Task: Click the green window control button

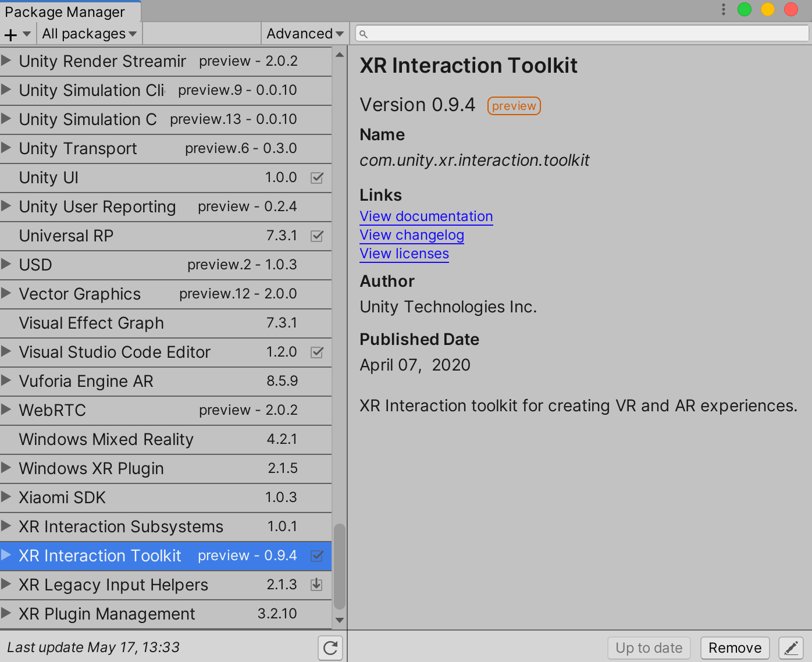Action: pyautogui.click(x=745, y=9)
